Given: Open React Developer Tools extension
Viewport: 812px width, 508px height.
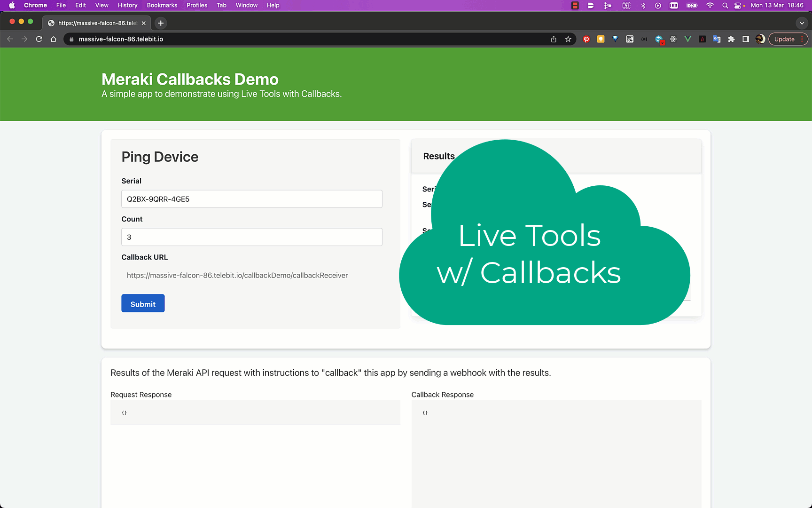Looking at the screenshot, I should 673,39.
